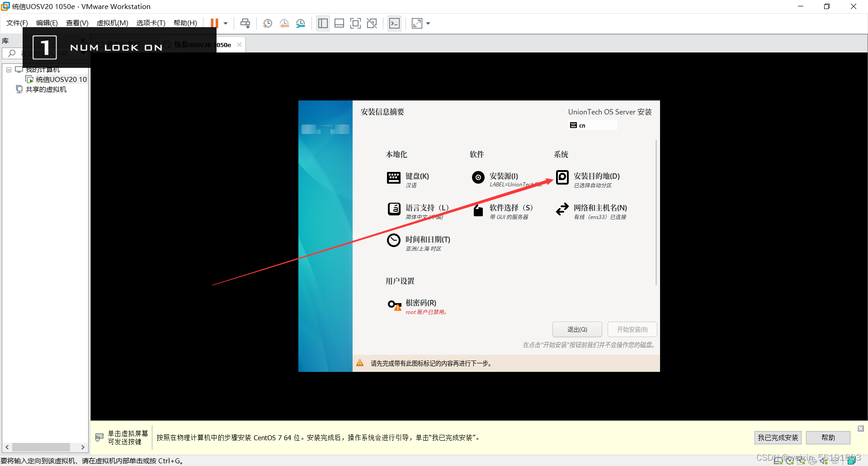Viewport: 868px width, 466px height.
Task: Click the 开始安装(B) begin installation button
Action: [632, 329]
